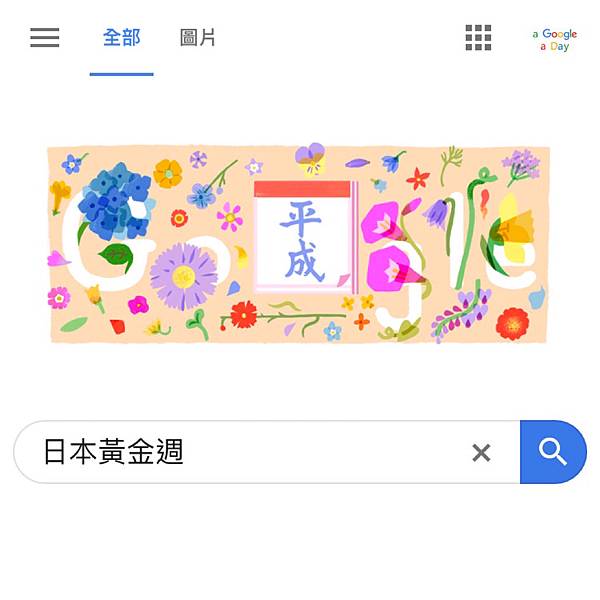Click the purple wisteria blossoms in the doodle

coord(461,311)
